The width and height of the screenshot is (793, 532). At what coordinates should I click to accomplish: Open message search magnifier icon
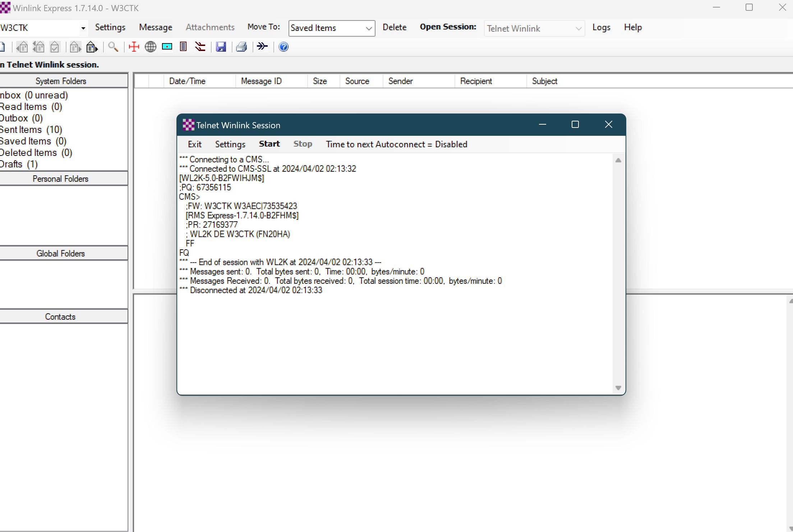tap(113, 47)
